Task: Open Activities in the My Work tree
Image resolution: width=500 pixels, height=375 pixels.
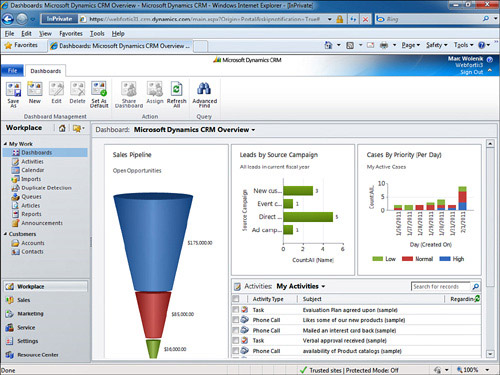Action: tap(32, 161)
